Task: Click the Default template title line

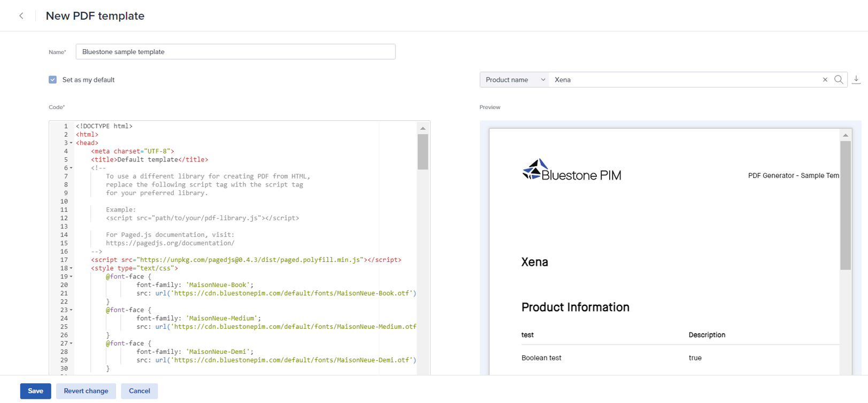Action: pos(149,159)
